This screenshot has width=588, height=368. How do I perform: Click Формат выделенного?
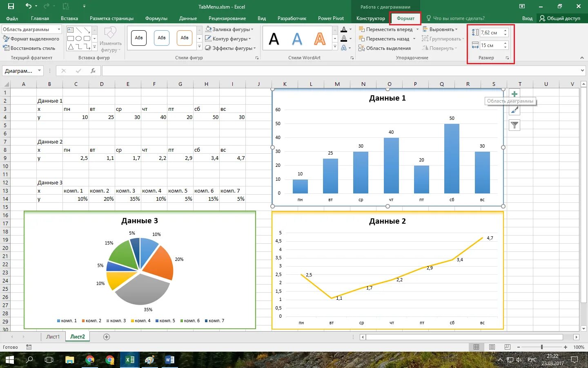tap(31, 39)
